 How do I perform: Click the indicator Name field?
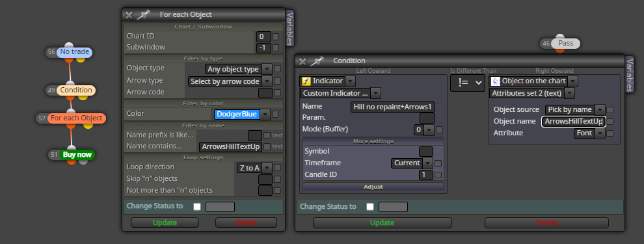click(393, 107)
